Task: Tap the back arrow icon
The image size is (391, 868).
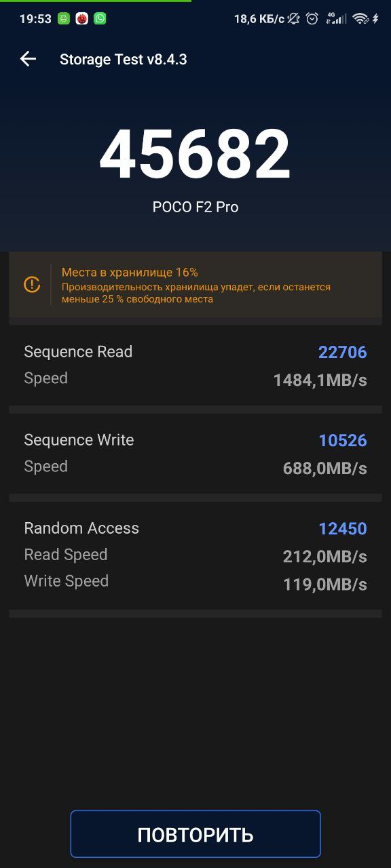Action: [28, 59]
